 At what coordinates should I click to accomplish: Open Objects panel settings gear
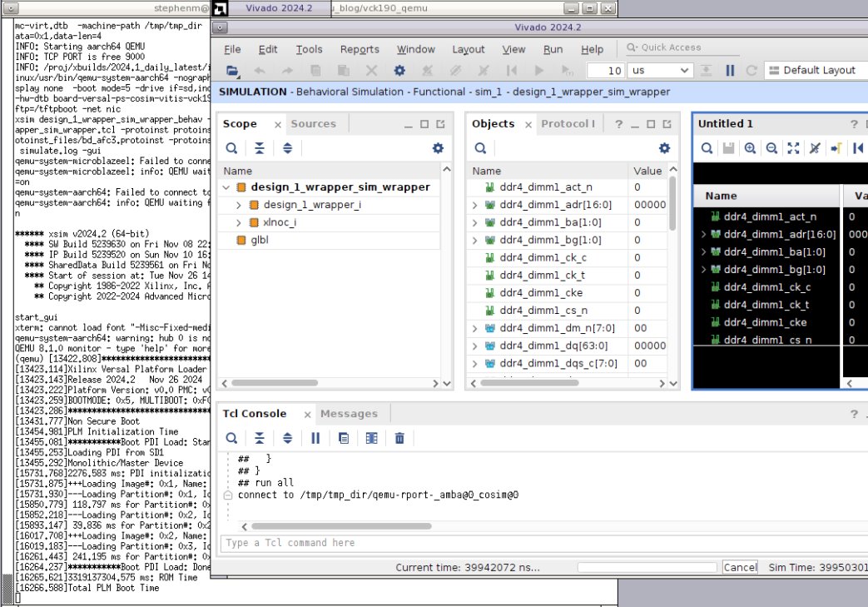point(664,148)
